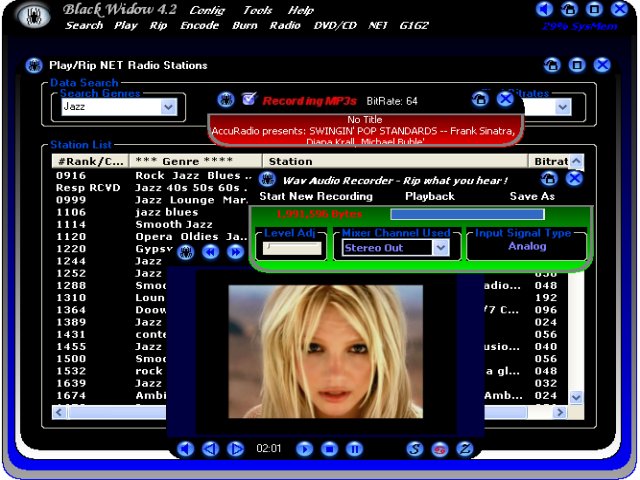Viewport: 640px width, 480px height.
Task: Open the Rip menu item
Action: [158, 25]
